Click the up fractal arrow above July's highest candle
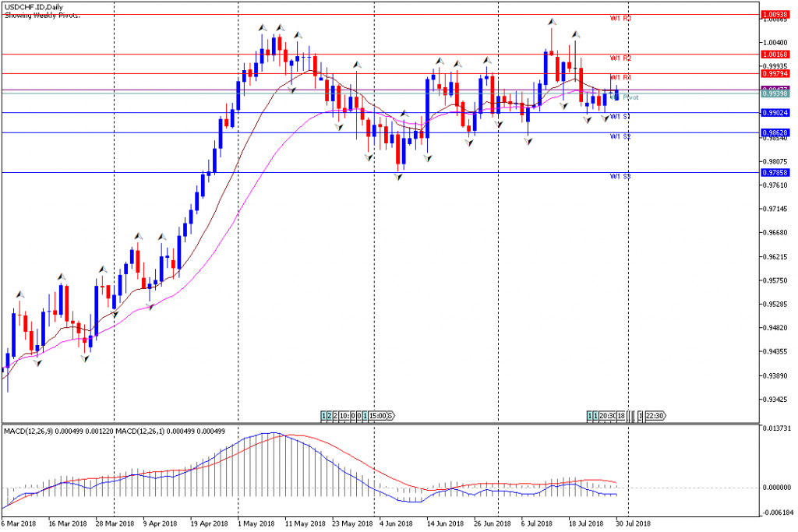This screenshot has height=532, width=798. pyautogui.click(x=552, y=22)
